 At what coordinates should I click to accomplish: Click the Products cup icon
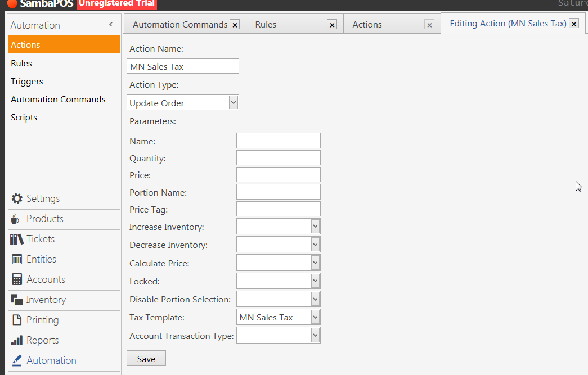(16, 219)
